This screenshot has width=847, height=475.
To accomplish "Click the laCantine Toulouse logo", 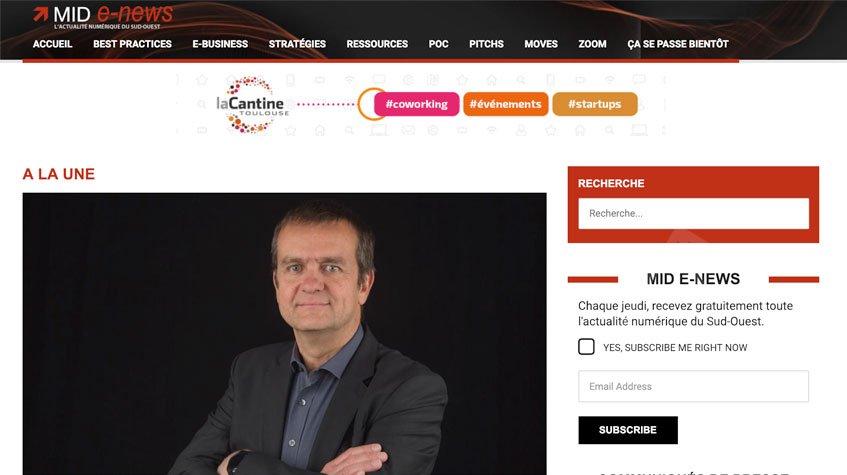I will [252, 104].
